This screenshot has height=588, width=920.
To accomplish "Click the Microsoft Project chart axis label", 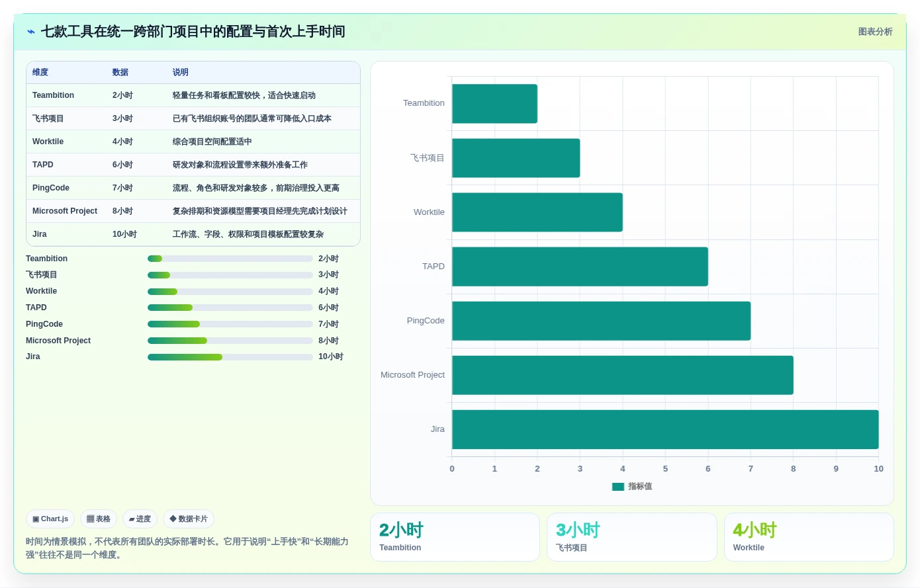I will [x=412, y=375].
